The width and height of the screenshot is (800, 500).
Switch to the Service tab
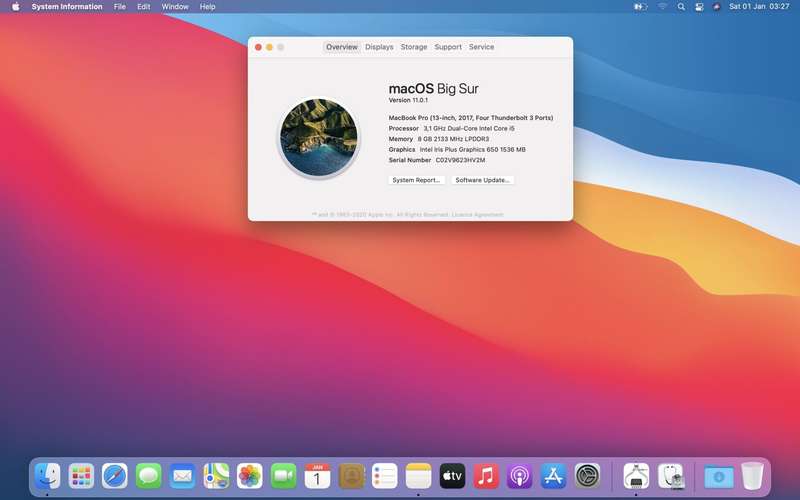[x=482, y=47]
